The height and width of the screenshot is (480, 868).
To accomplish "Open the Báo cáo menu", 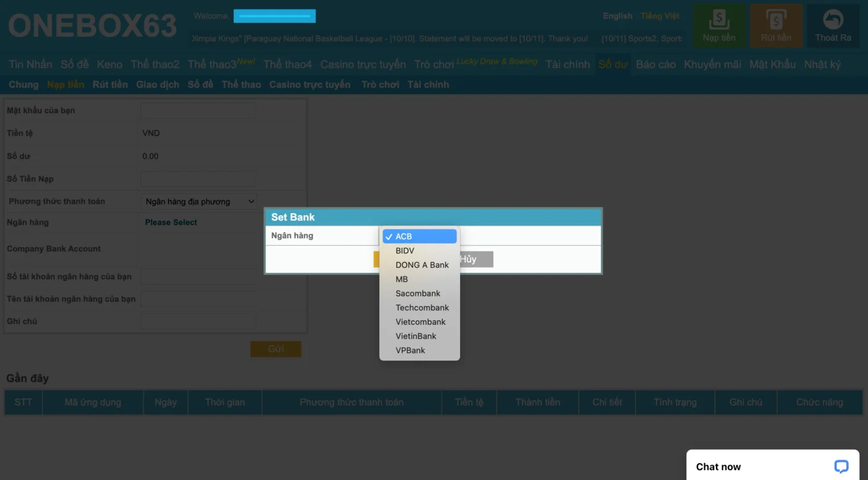I will point(655,64).
